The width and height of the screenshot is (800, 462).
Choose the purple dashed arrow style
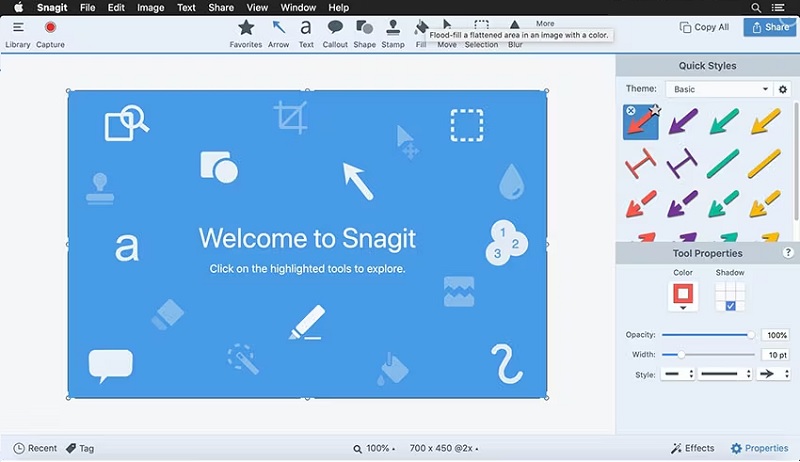pyautogui.click(x=682, y=204)
